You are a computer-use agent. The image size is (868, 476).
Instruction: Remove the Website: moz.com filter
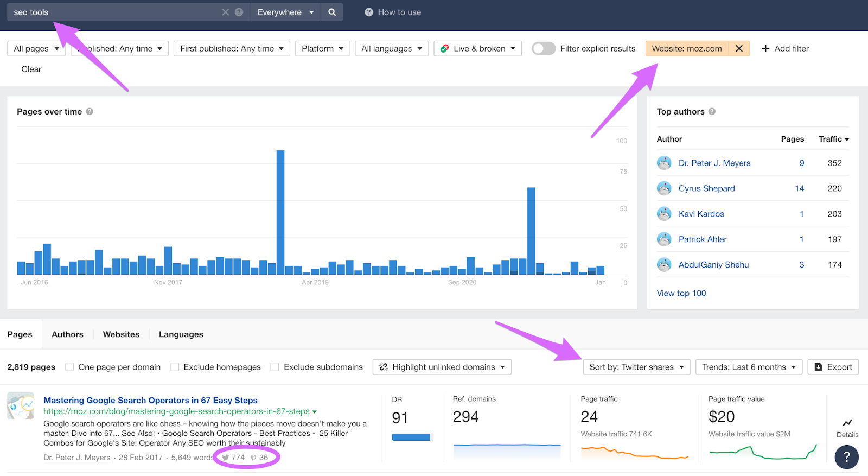pyautogui.click(x=739, y=48)
